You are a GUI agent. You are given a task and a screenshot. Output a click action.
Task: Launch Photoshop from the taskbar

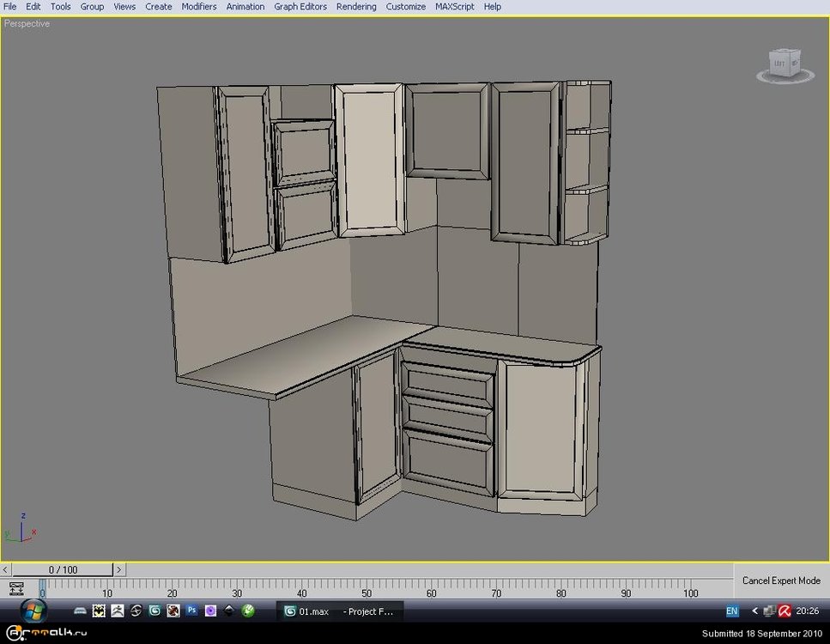click(192, 611)
